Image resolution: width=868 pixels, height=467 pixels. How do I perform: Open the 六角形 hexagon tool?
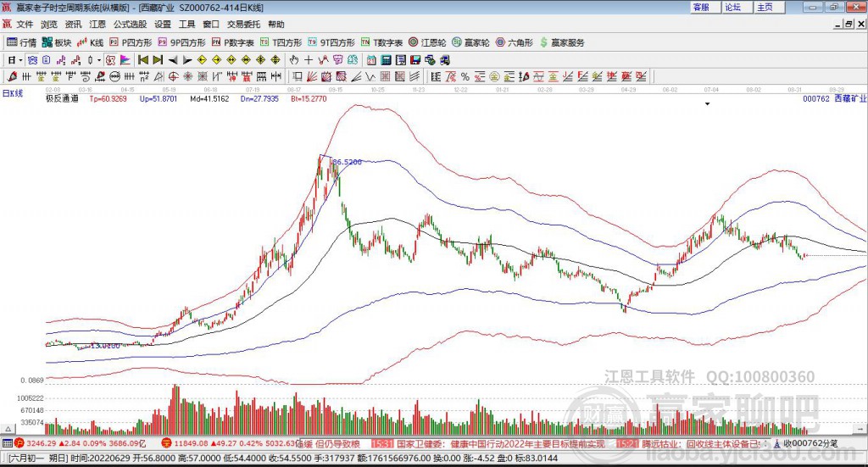tap(515, 42)
